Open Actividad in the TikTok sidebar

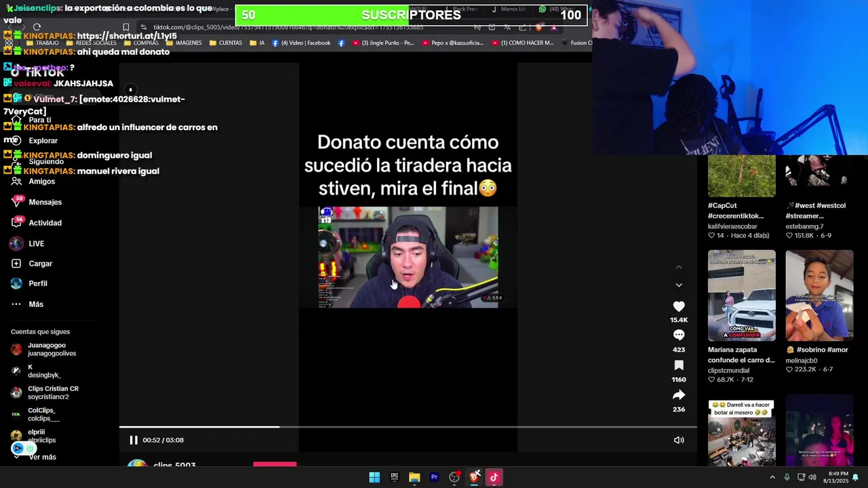(45, 223)
